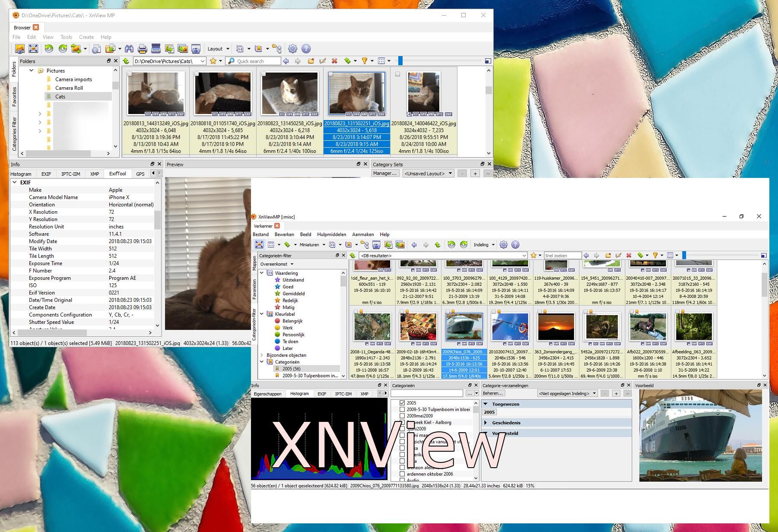This screenshot has width=778, height=532.
Task: Open the Unsaved Layout dropdown
Action: tap(428, 174)
